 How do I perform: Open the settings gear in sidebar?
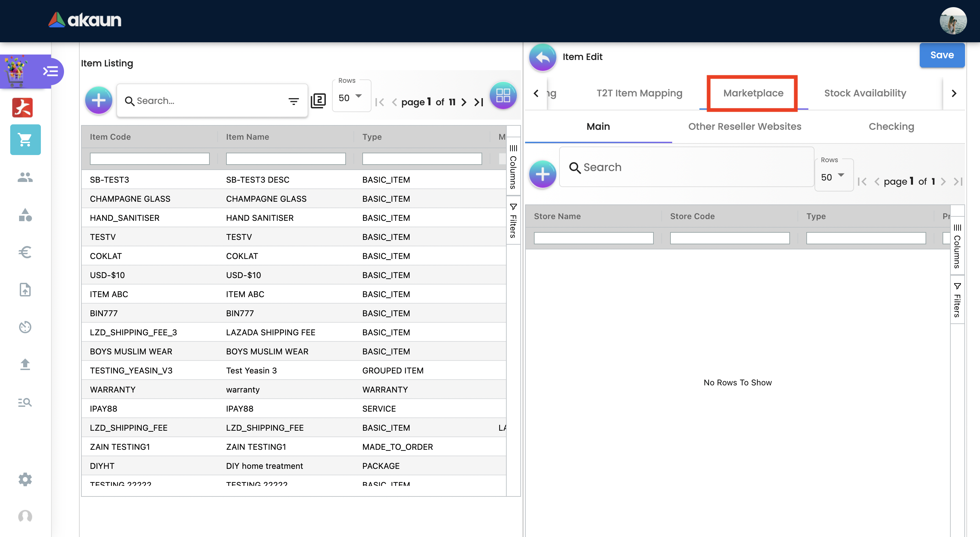pyautogui.click(x=25, y=479)
